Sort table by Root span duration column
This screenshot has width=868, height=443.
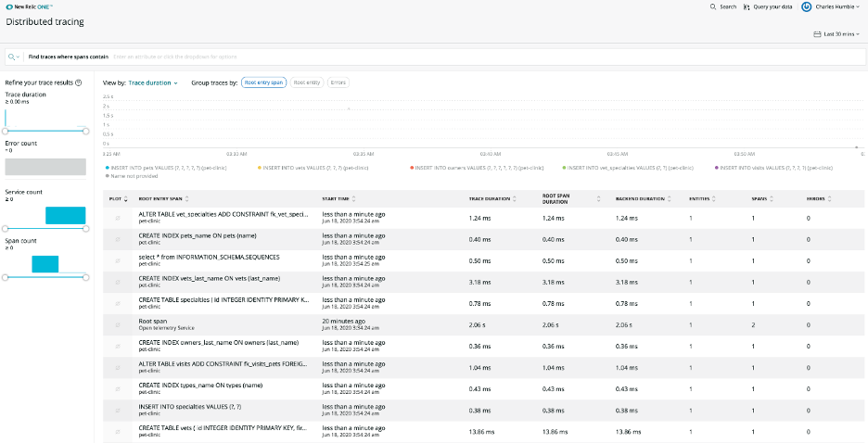[571, 199]
